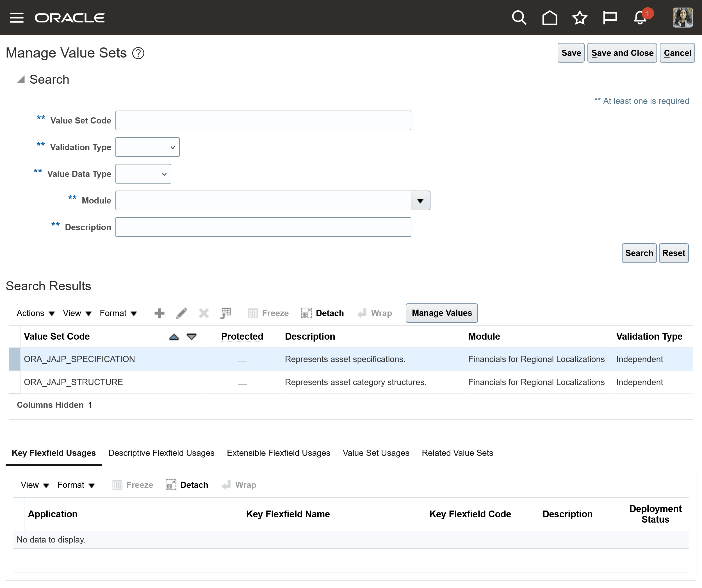702x588 pixels.
Task: Click the Save and Close button
Action: point(622,52)
